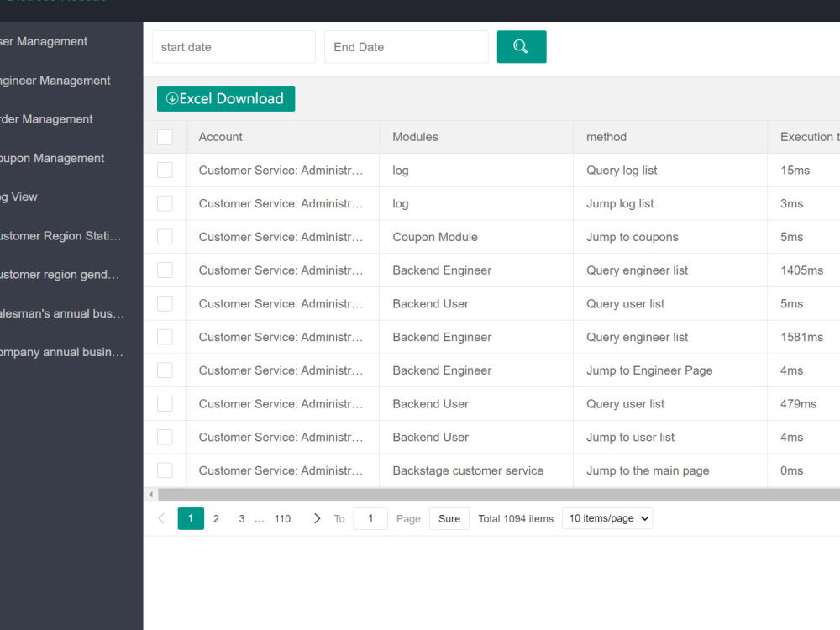The height and width of the screenshot is (630, 840).
Task: Focus the start date field
Action: pyautogui.click(x=234, y=47)
